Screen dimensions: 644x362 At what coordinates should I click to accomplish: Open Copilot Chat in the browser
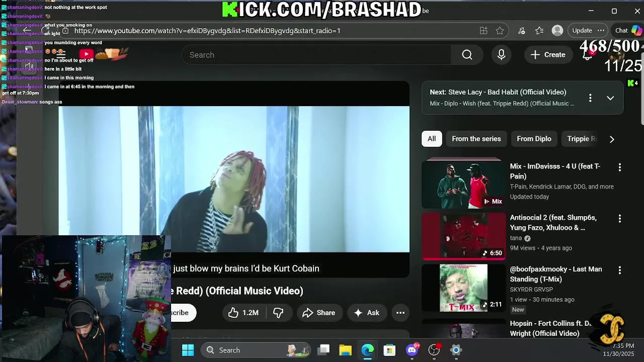[x=628, y=31]
